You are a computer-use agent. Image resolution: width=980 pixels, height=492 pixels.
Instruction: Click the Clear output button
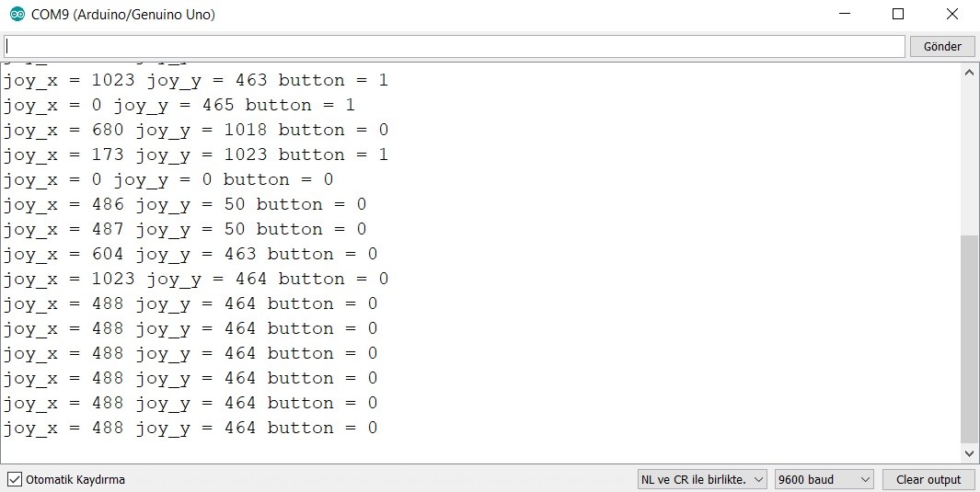click(x=928, y=479)
